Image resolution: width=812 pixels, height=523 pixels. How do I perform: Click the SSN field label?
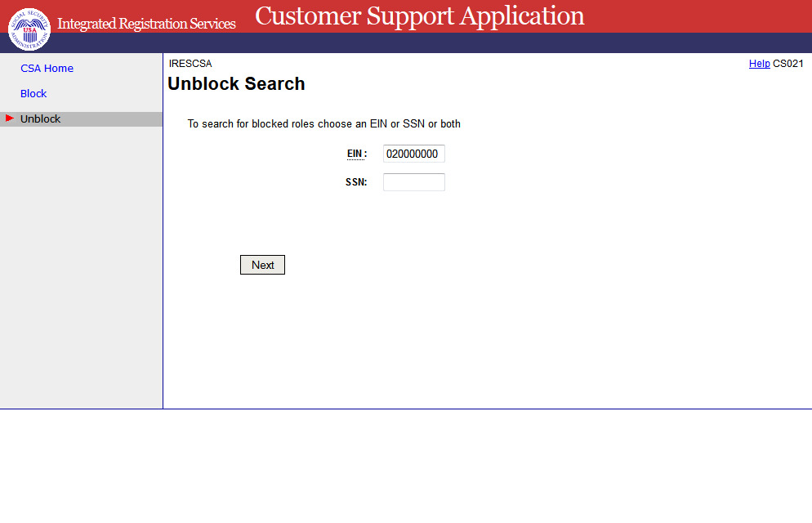point(356,182)
